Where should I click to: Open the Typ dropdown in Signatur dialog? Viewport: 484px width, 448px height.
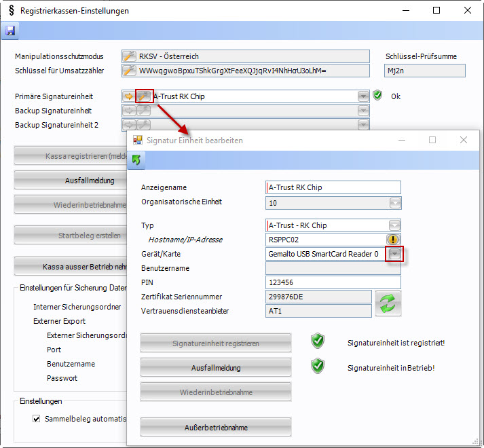(x=394, y=225)
